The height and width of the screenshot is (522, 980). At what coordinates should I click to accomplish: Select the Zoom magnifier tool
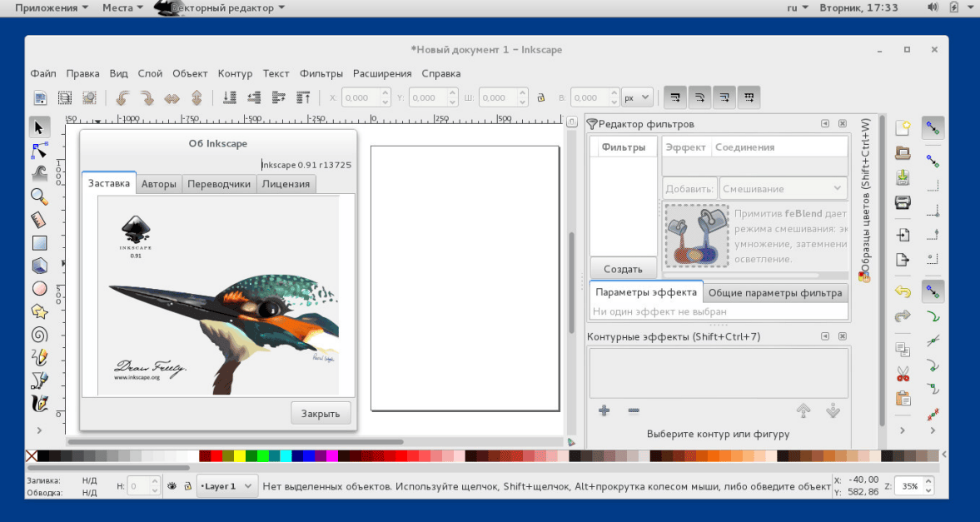click(39, 196)
